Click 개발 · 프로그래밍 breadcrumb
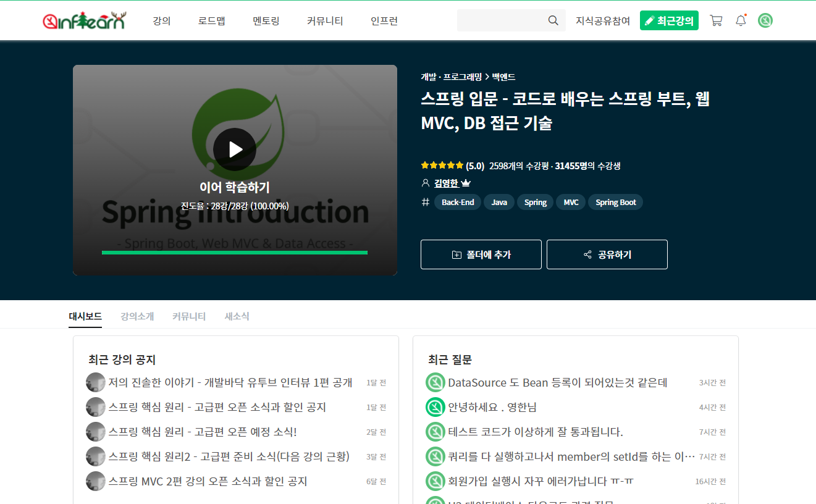Screen dimensions: 816x504 452,77
